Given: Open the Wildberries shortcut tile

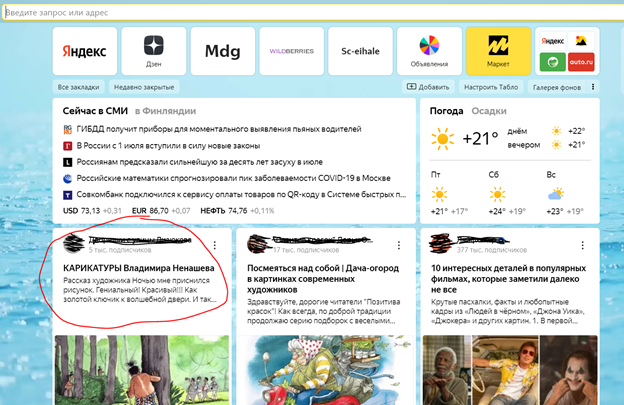Looking at the screenshot, I should coord(292,51).
